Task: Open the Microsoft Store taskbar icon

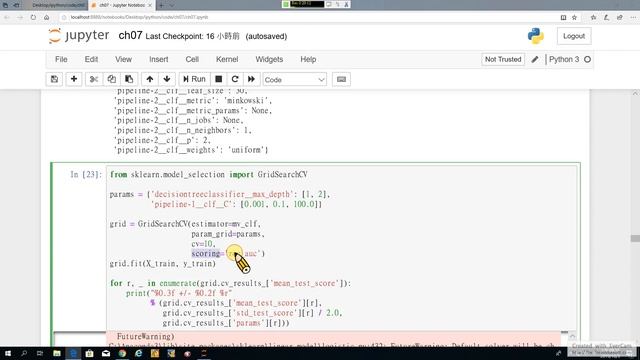Action: [x=89, y=353]
